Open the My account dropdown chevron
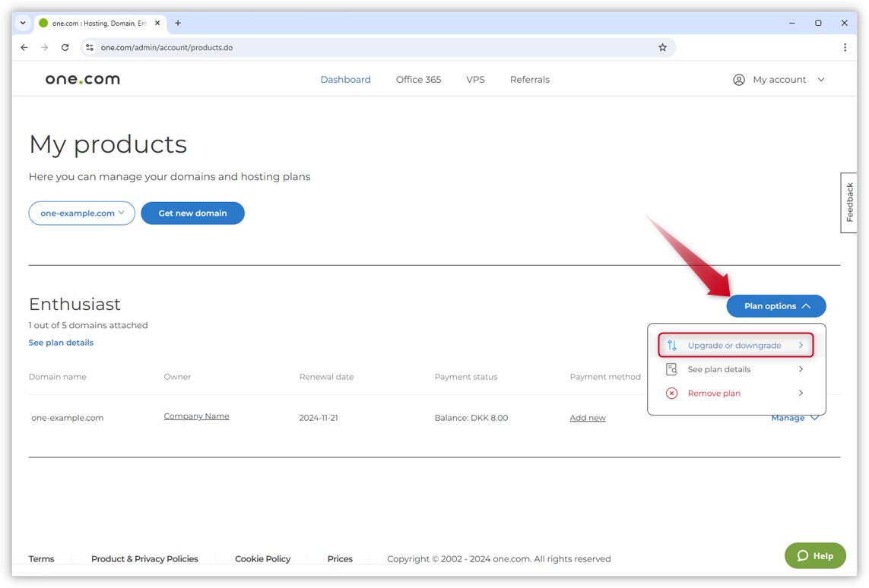The height and width of the screenshot is (588, 869). pyautogui.click(x=821, y=80)
